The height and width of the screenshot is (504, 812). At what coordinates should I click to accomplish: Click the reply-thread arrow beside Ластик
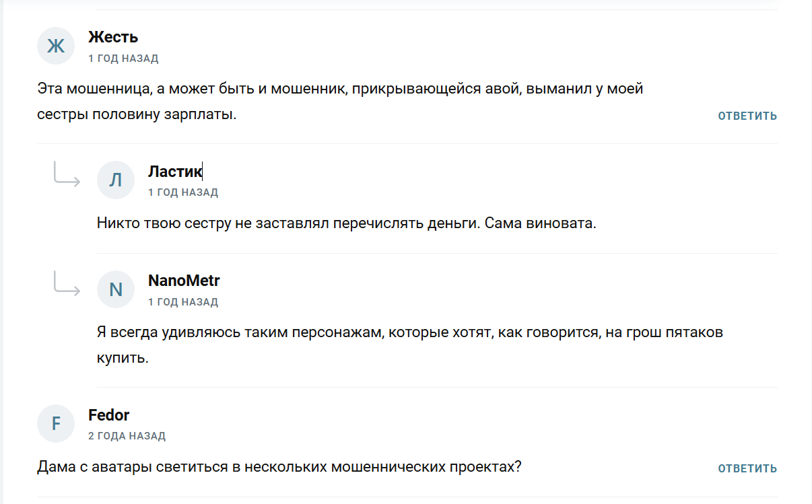pyautogui.click(x=67, y=176)
